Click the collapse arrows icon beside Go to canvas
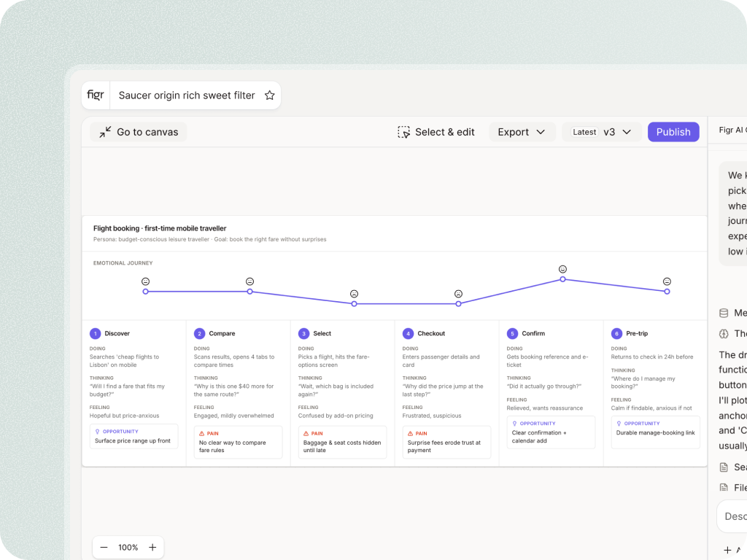747x560 pixels. (105, 132)
